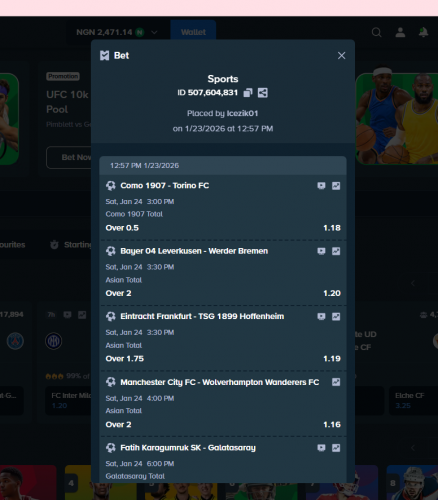Open live stream icon for Fatih Karagumruk match
This screenshot has width=438, height=500.
[321, 448]
